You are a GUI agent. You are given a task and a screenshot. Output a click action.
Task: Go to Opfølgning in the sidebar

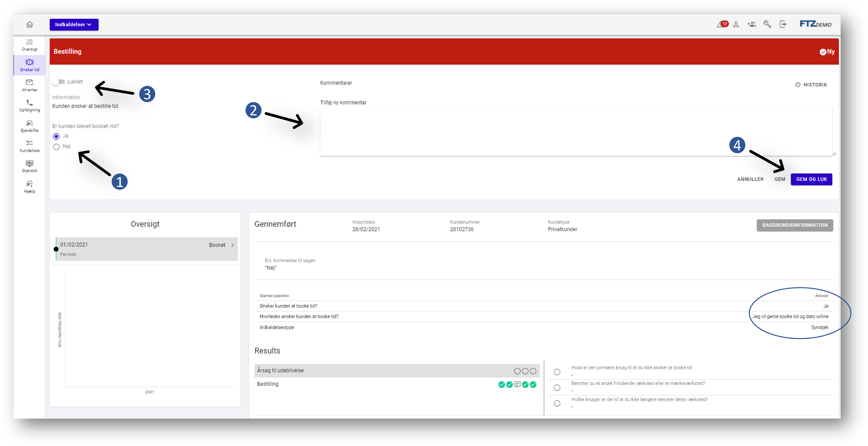(x=30, y=106)
